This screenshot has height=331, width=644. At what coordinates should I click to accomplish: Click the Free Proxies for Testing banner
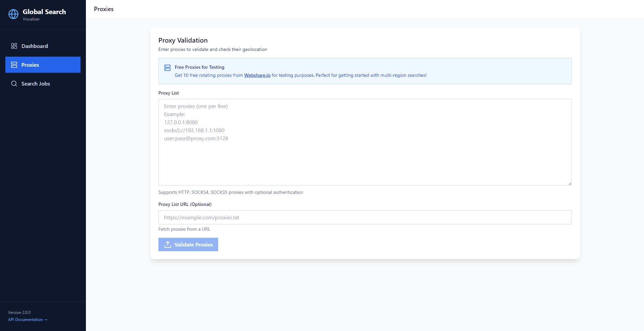pos(365,71)
